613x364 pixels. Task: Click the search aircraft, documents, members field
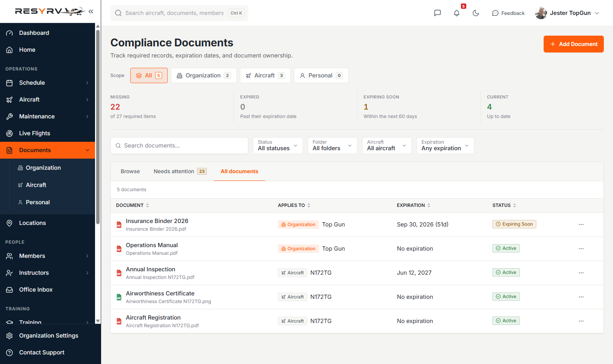179,13
